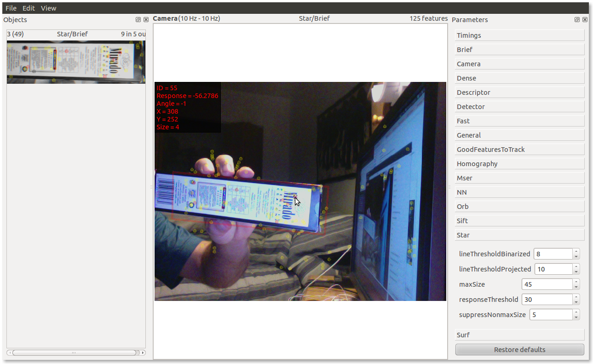
Task: Click the down arrow on suppressNonmaxSize
Action: click(x=576, y=318)
